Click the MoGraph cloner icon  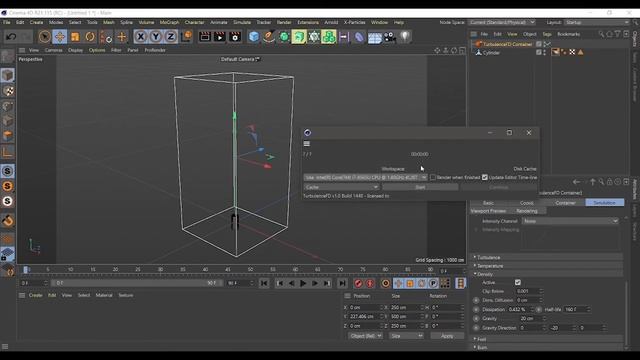(329, 37)
